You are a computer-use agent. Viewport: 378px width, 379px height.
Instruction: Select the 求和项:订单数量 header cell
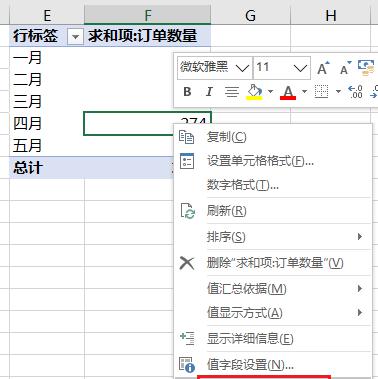coord(147,36)
